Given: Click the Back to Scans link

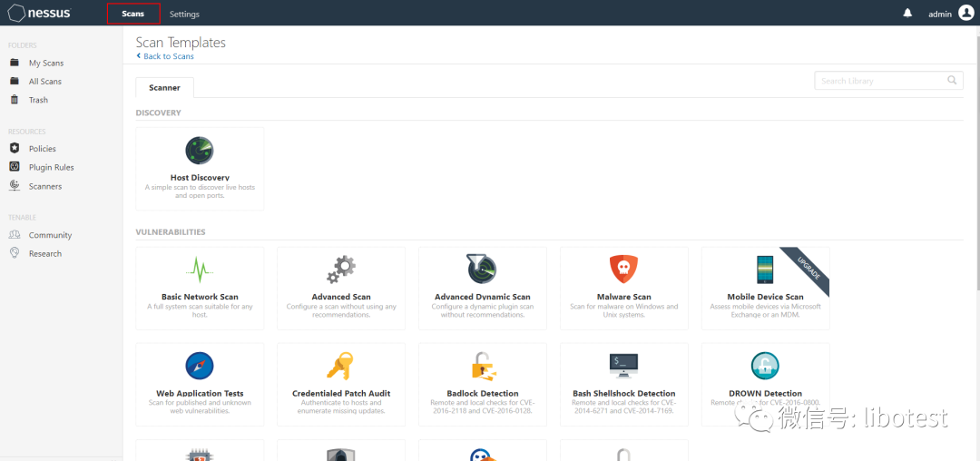Looking at the screenshot, I should click(x=165, y=56).
